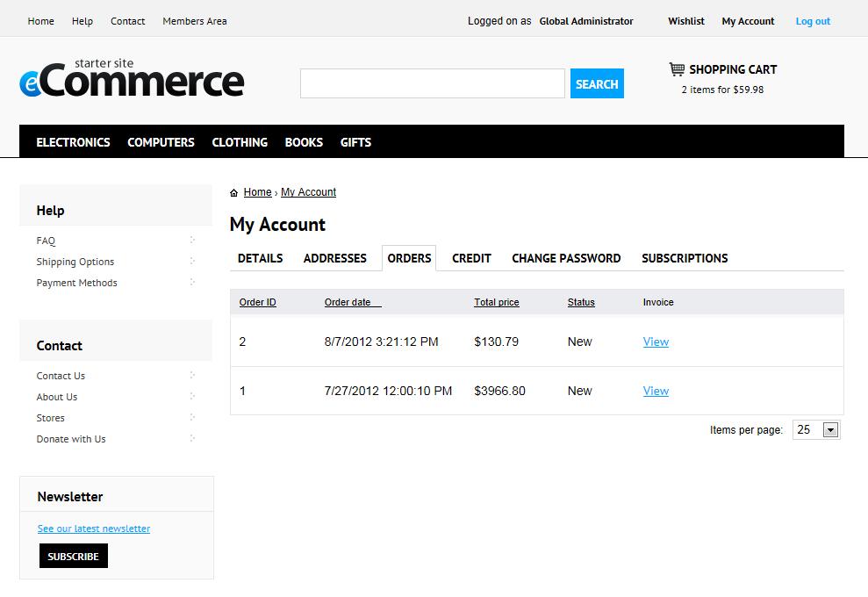868x597 pixels.
Task: Open the Shopping Cart link
Action: pyautogui.click(x=733, y=69)
